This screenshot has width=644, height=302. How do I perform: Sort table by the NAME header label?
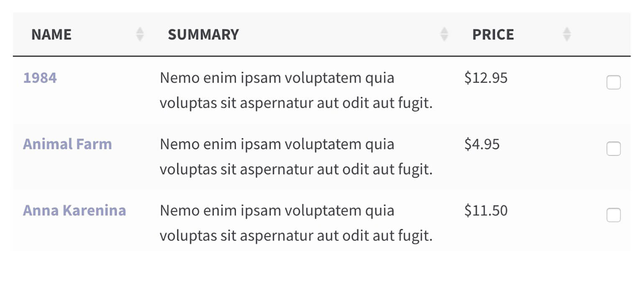(51, 34)
